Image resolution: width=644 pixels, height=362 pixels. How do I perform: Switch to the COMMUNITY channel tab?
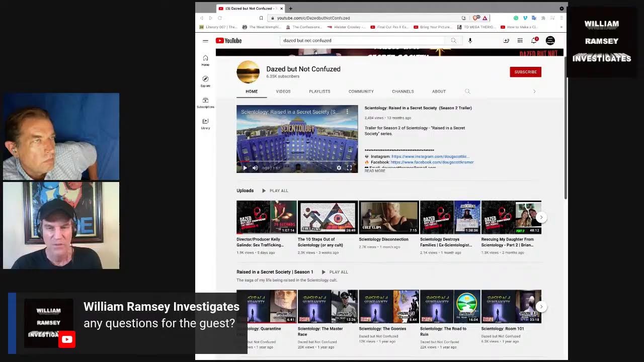pyautogui.click(x=361, y=92)
